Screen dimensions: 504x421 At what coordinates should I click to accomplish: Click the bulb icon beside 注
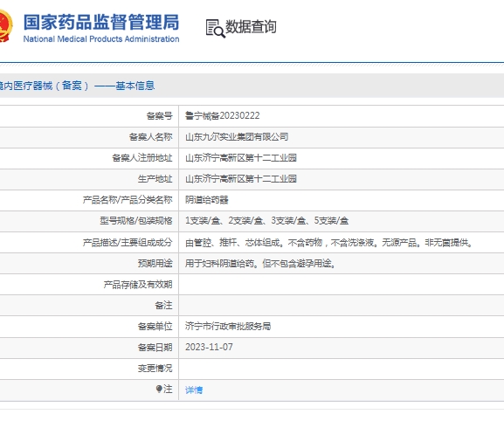tap(159, 389)
